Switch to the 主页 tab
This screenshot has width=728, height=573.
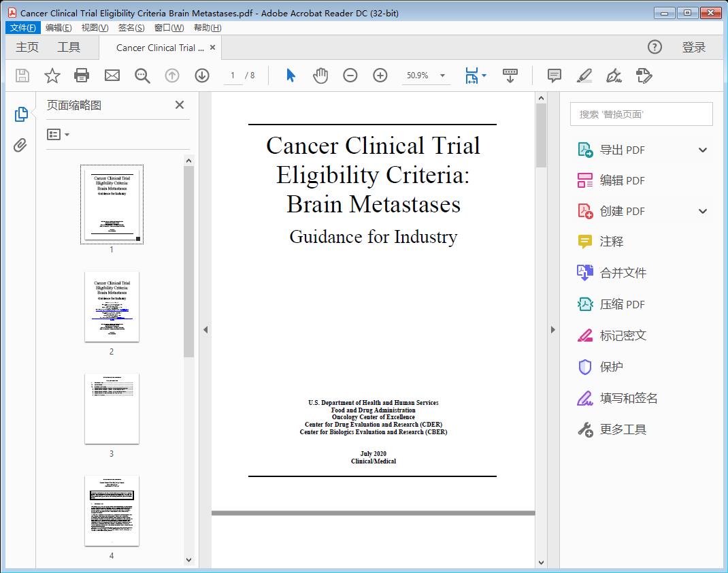[27, 47]
